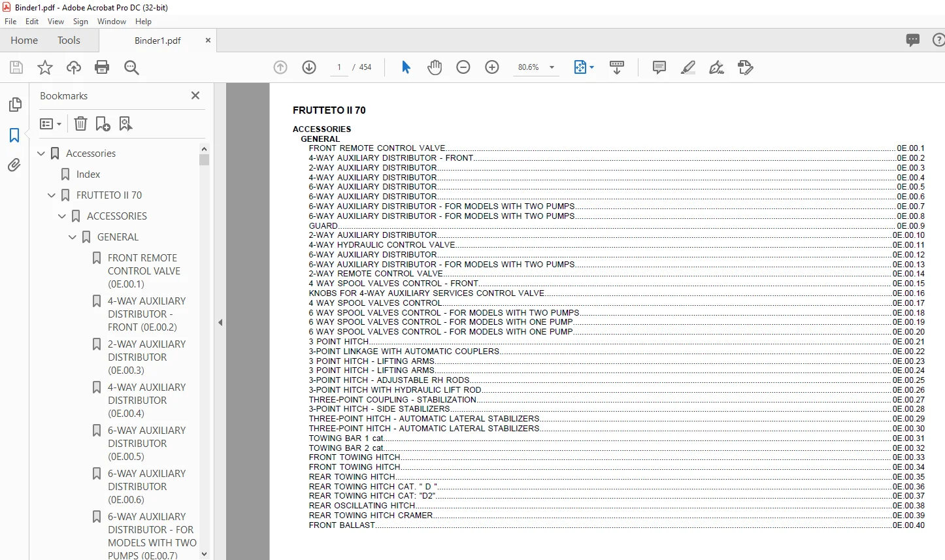Jump to FRONT REMOTE CONTROL VALVE (0E.00.1) bookmark
This screenshot has width=945, height=560.
(144, 271)
